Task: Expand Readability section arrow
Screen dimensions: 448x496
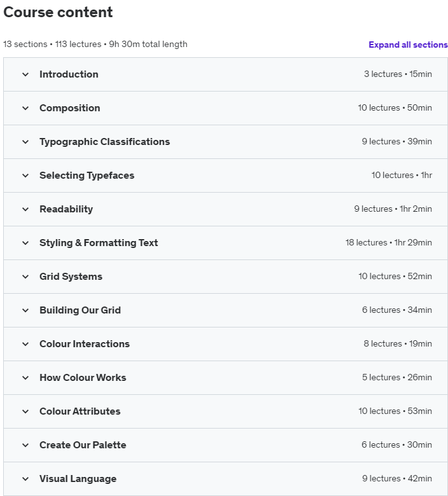Action: click(25, 209)
